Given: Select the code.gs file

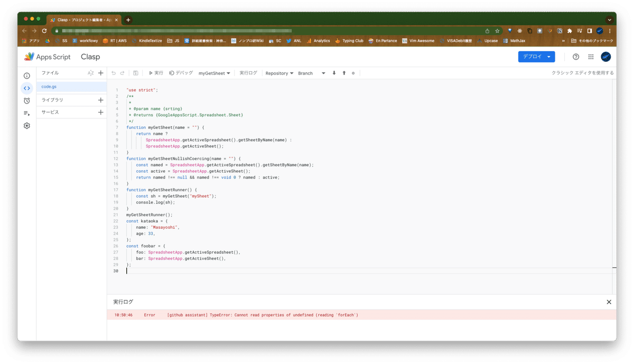Looking at the screenshot, I should coord(71,87).
